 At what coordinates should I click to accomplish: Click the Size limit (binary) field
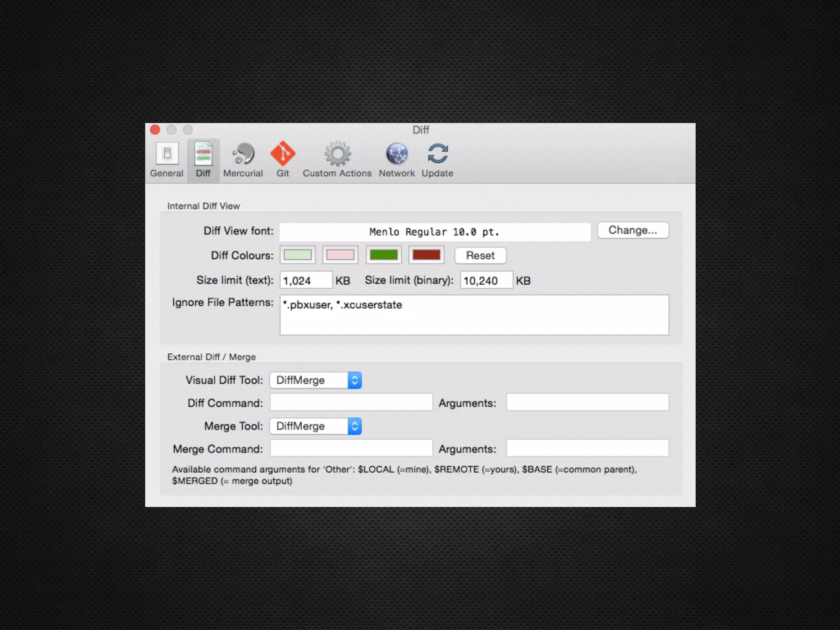[x=486, y=281]
